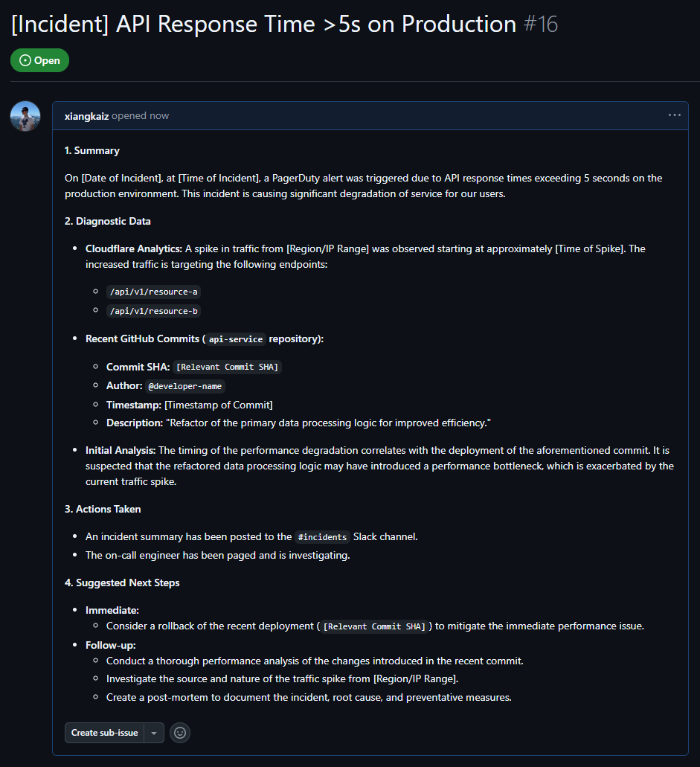Open xiangkaiz's profile avatar picture

(x=25, y=116)
